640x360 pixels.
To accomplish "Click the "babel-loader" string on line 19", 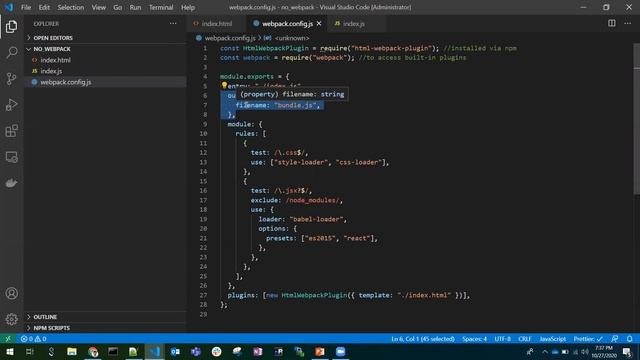I will tap(316, 219).
